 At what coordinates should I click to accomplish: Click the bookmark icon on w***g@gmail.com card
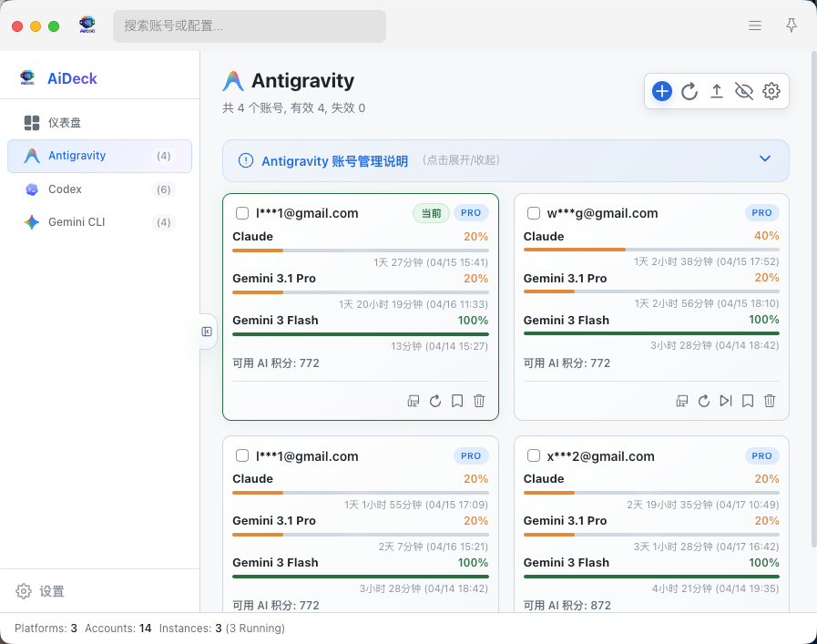click(x=748, y=401)
